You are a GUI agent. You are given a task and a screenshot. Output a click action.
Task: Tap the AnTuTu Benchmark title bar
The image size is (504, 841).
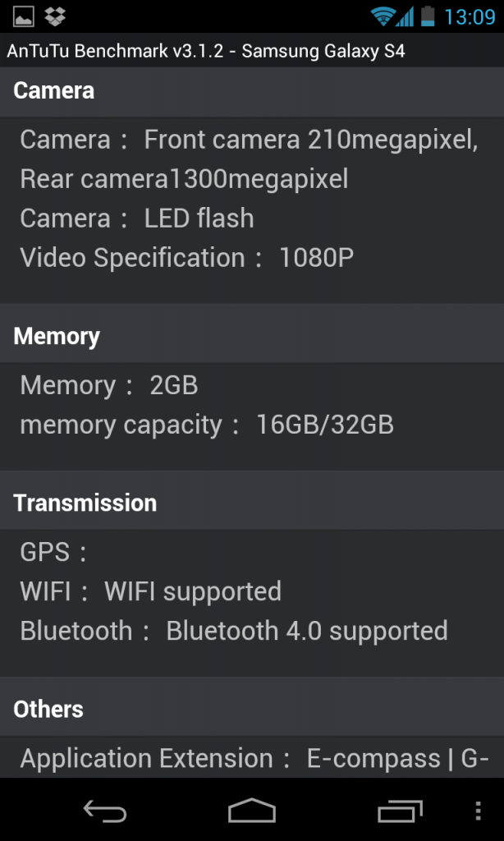[x=206, y=51]
